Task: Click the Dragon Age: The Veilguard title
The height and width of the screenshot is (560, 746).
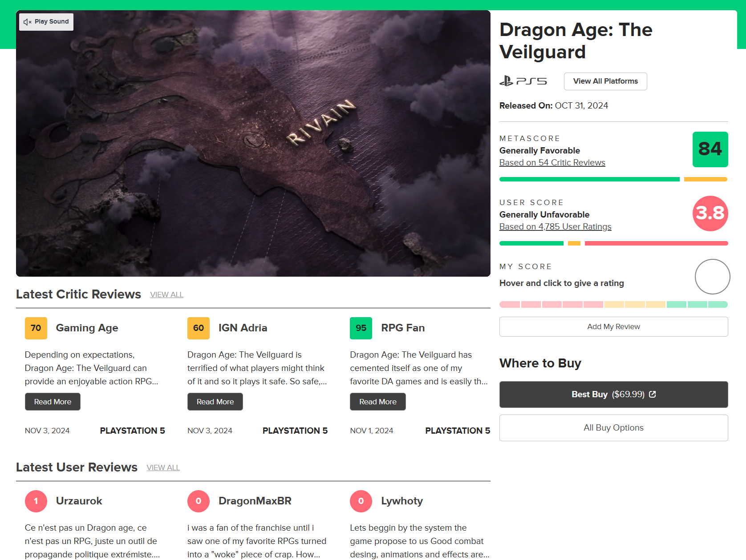Action: tap(576, 41)
